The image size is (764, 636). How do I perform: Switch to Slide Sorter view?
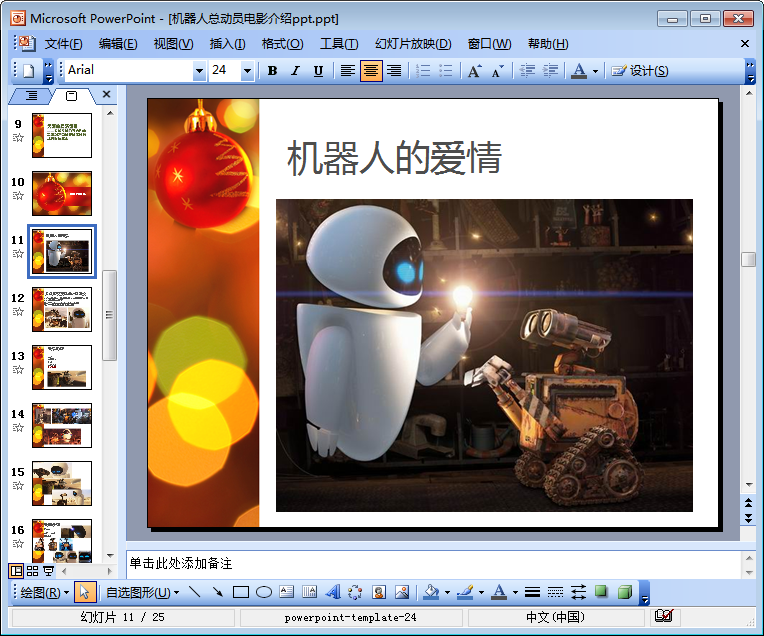33,571
